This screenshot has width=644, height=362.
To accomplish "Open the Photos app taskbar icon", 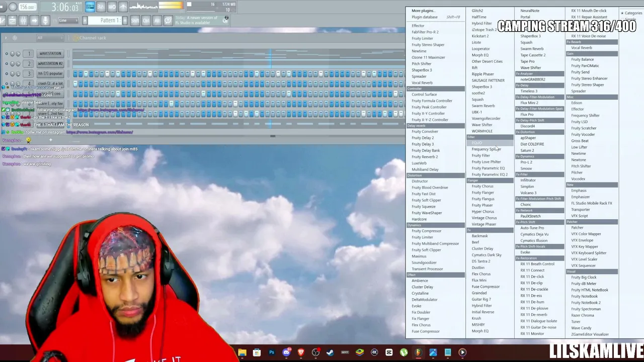I will coord(433,352).
